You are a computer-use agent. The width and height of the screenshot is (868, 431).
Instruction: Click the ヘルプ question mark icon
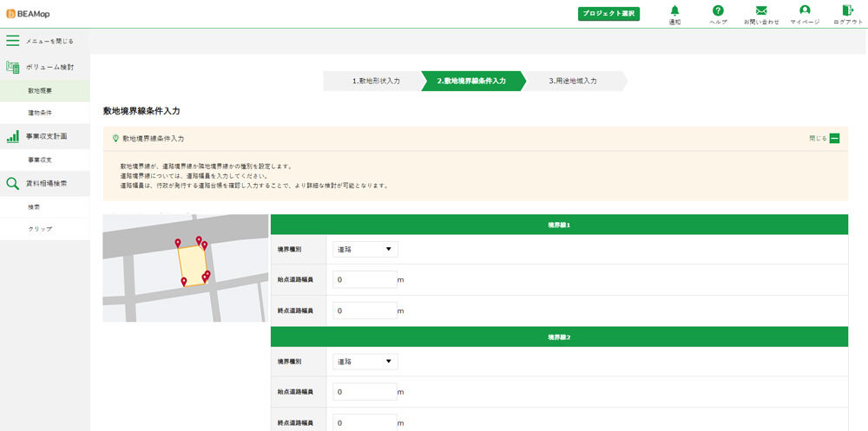[x=718, y=11]
